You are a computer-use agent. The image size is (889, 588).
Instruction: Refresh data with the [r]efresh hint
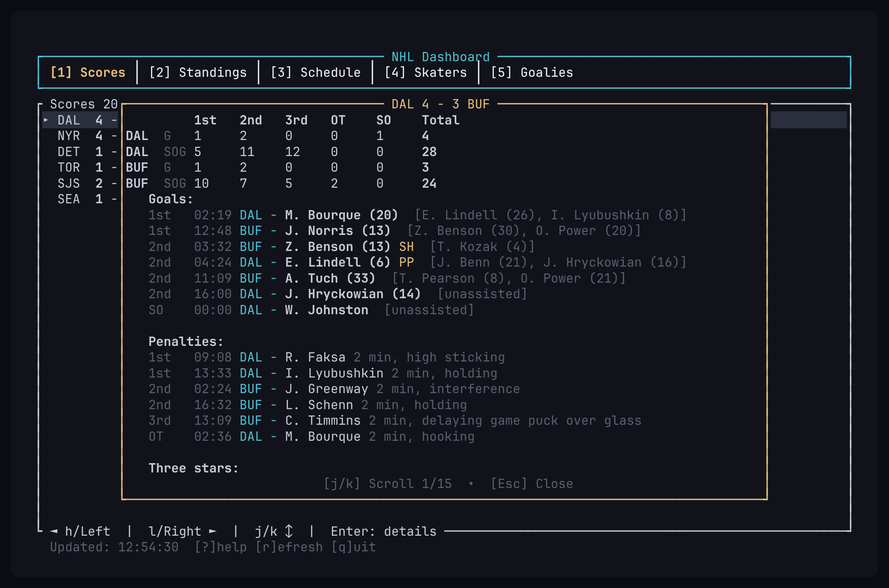click(289, 547)
